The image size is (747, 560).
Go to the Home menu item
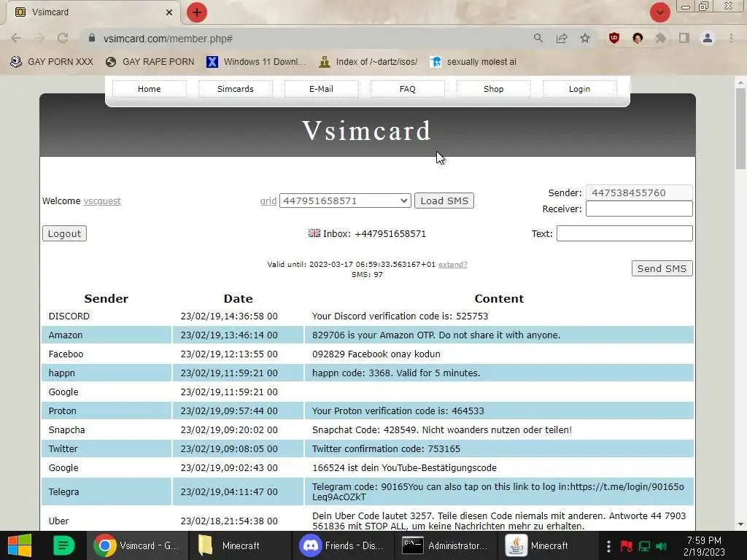pos(149,89)
